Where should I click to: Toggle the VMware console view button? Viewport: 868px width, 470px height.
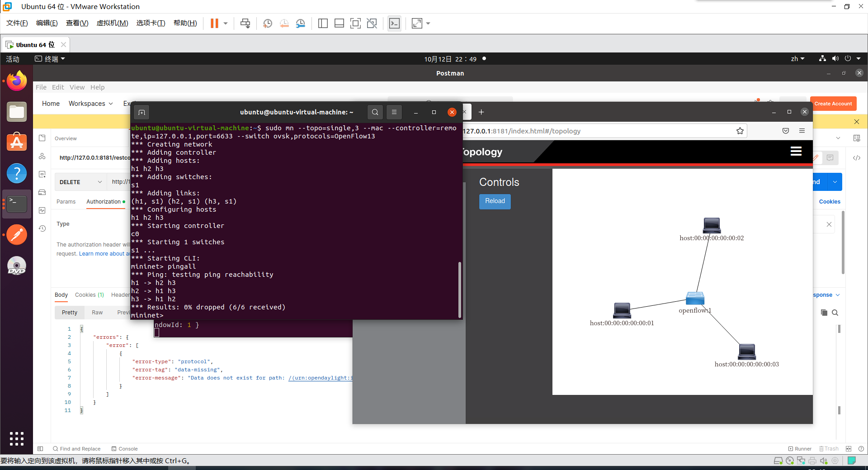(x=394, y=24)
